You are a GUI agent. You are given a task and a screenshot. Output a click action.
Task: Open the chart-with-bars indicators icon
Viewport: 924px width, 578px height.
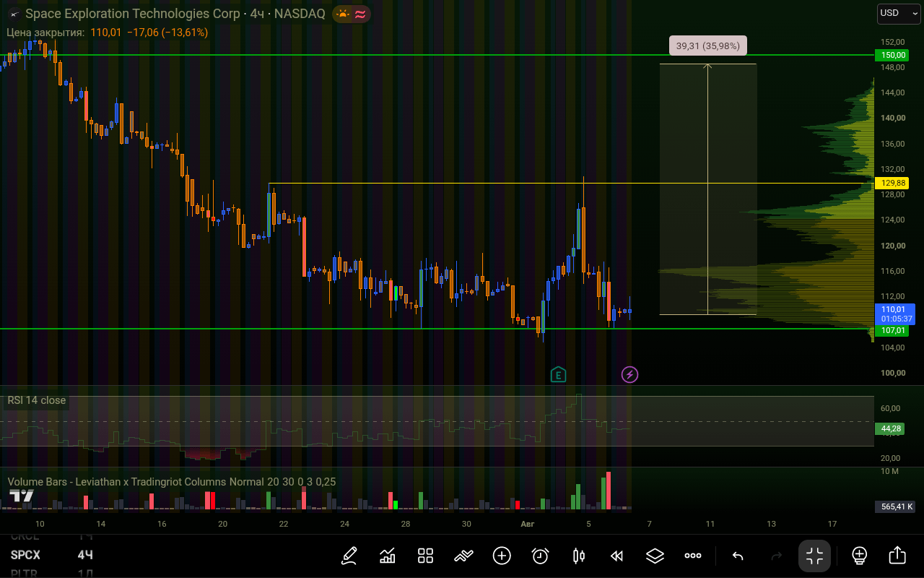point(388,556)
